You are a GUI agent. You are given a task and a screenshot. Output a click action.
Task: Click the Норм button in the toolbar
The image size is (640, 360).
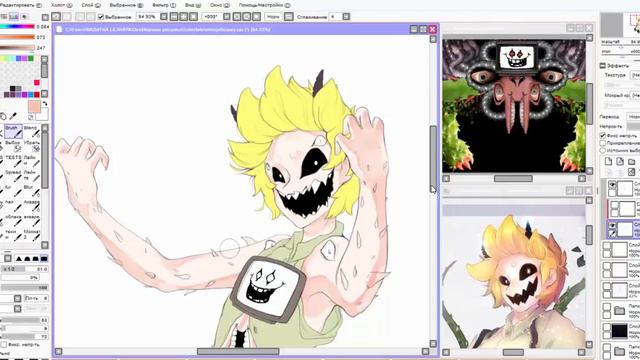pyautogui.click(x=273, y=17)
